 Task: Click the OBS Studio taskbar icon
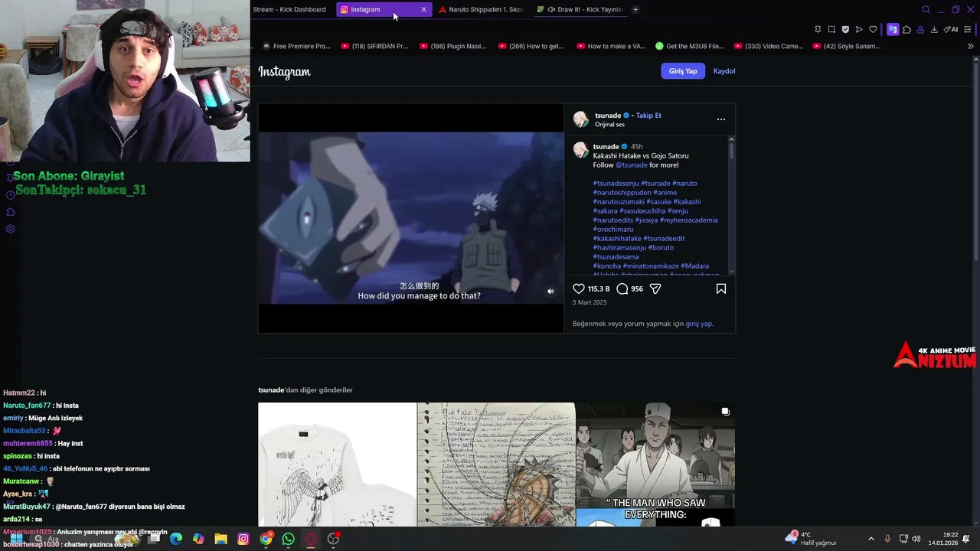coord(333,539)
